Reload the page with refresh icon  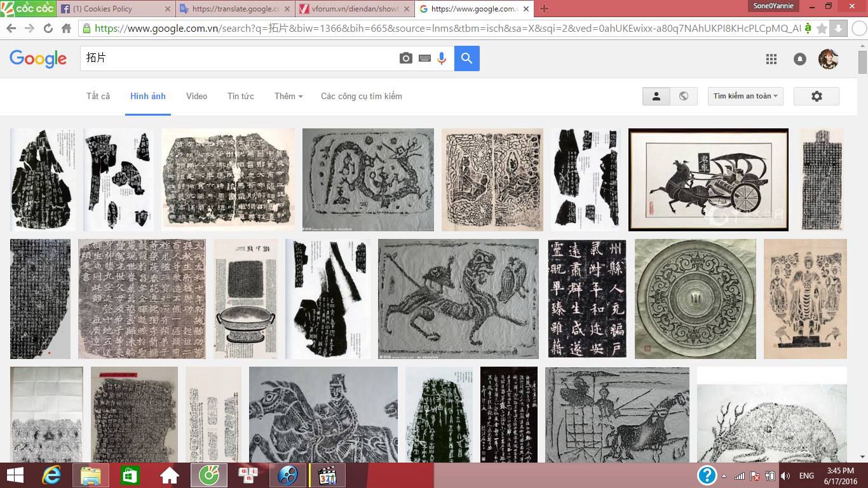pyautogui.click(x=48, y=29)
